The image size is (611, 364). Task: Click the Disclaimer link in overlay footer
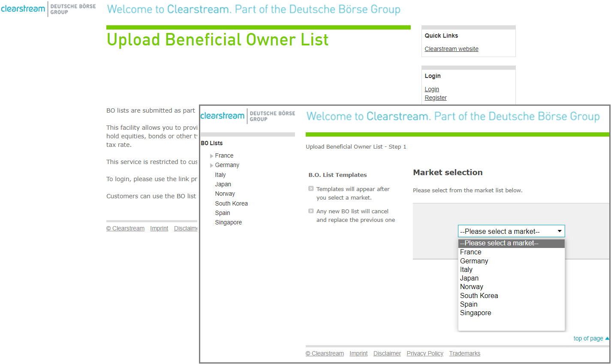(387, 353)
